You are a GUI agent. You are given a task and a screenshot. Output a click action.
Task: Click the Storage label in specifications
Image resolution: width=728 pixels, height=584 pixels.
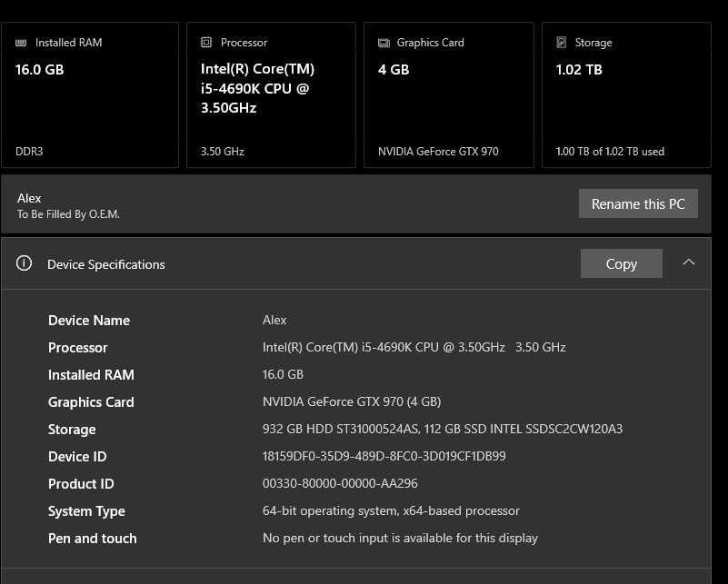click(x=72, y=430)
